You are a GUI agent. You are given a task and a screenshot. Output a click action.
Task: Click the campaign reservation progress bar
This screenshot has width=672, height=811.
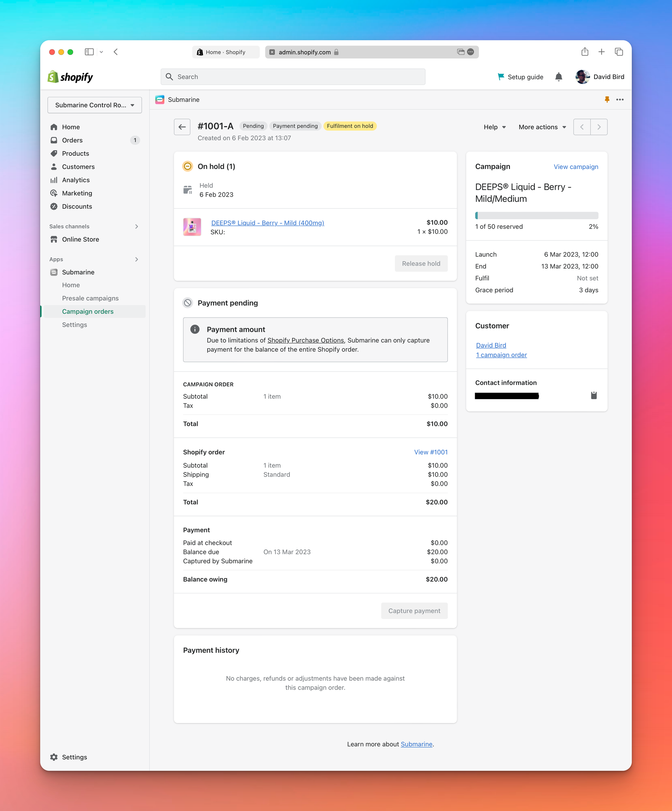(x=536, y=214)
